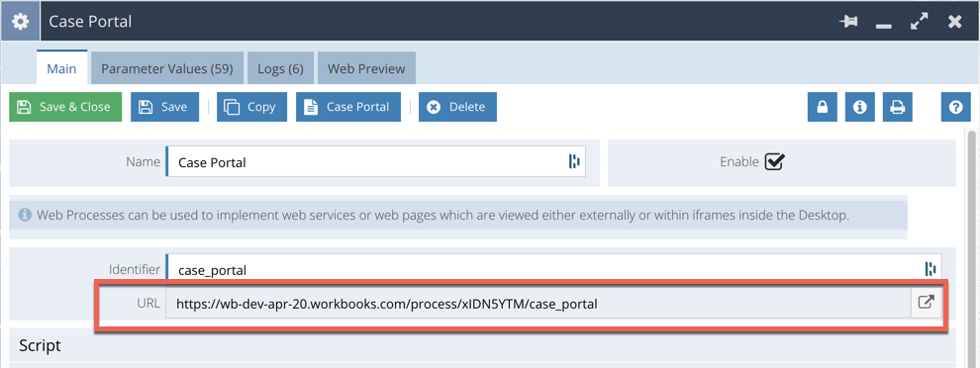Click the Save & Close button
This screenshot has width=980, height=368.
65,107
